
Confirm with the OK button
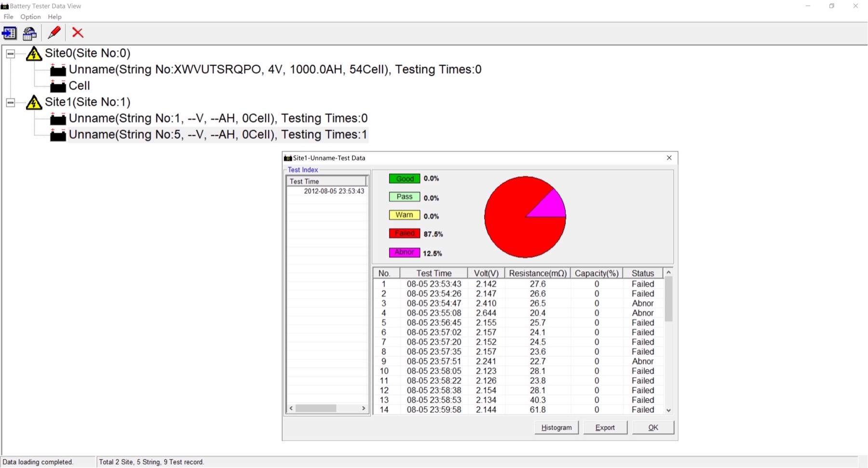click(652, 427)
